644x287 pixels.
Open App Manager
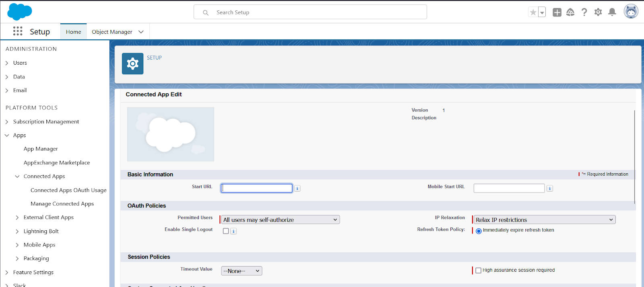pyautogui.click(x=41, y=149)
